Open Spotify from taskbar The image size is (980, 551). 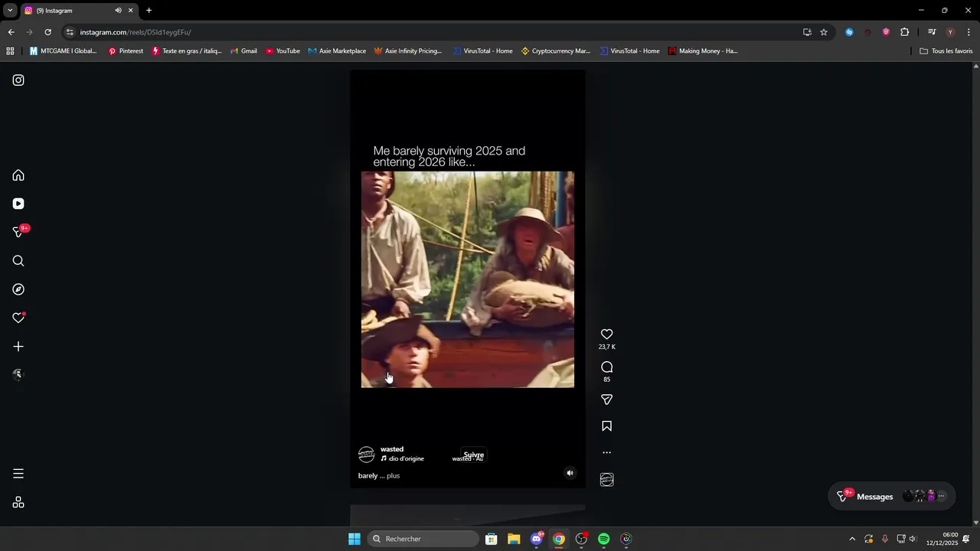(604, 539)
